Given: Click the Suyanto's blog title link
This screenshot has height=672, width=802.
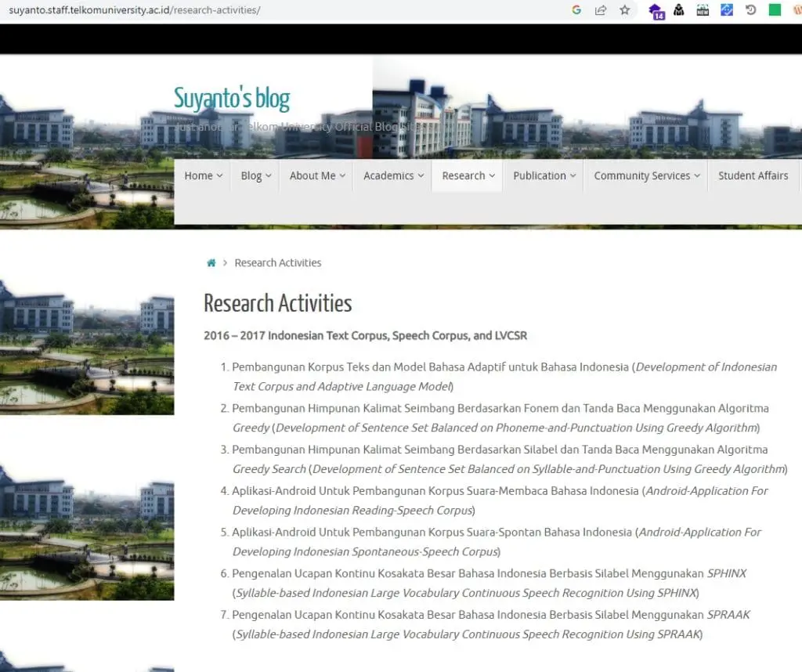Looking at the screenshot, I should click(x=232, y=99).
